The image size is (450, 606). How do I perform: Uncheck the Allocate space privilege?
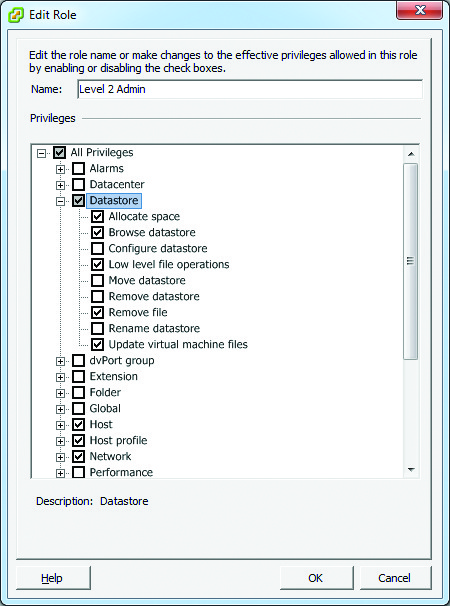(97, 216)
